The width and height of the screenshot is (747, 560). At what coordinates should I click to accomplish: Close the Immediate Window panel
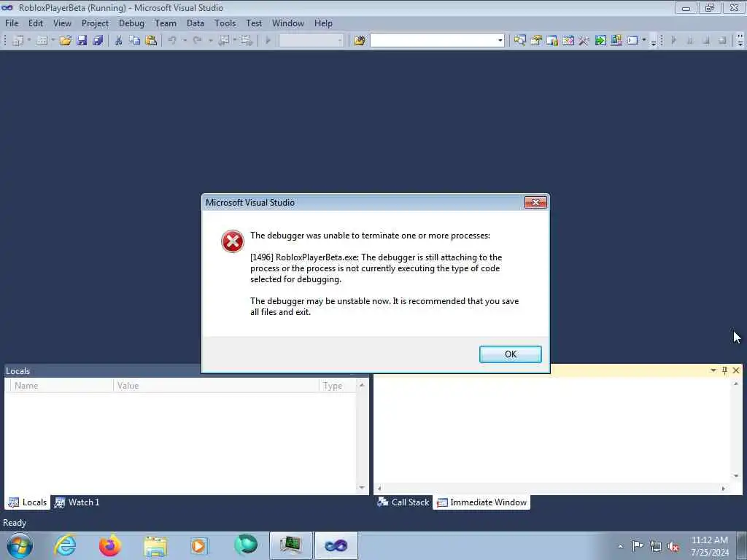point(736,370)
